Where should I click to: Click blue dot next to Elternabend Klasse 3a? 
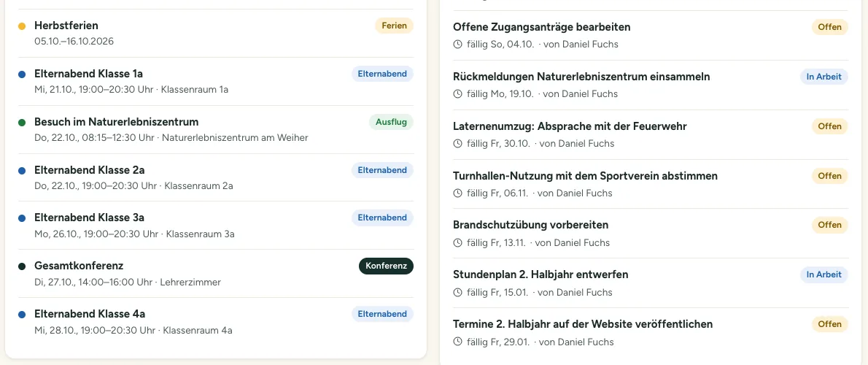[22, 218]
